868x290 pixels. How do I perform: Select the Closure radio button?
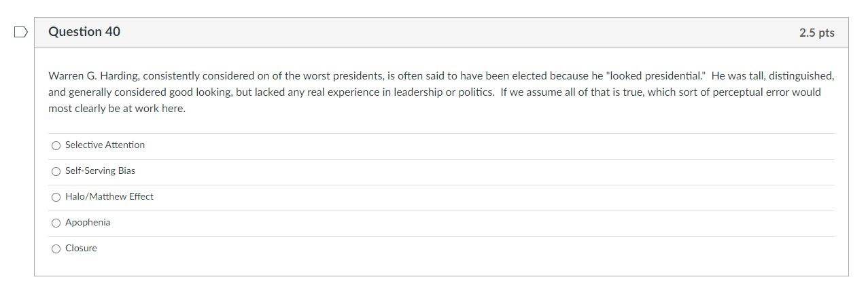tap(56, 249)
